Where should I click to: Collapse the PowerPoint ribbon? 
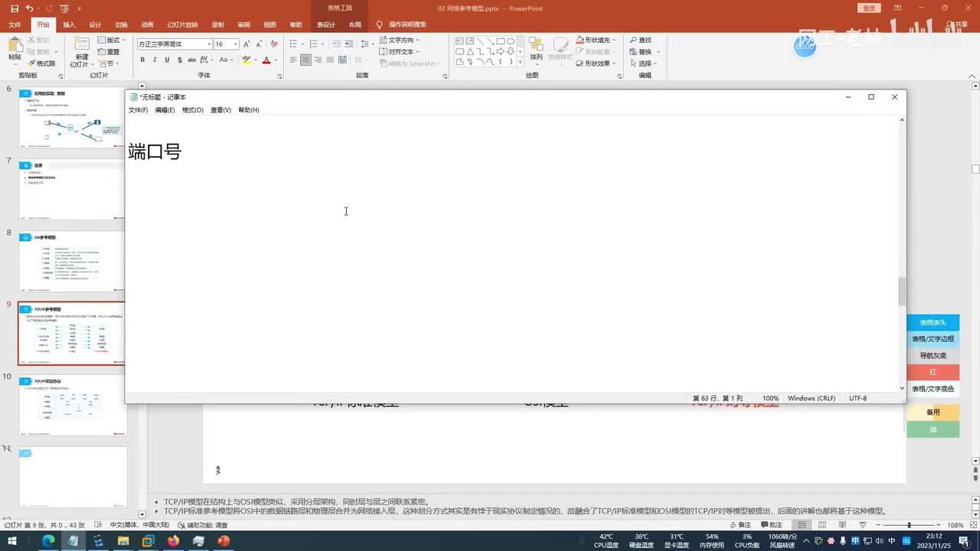(972, 76)
